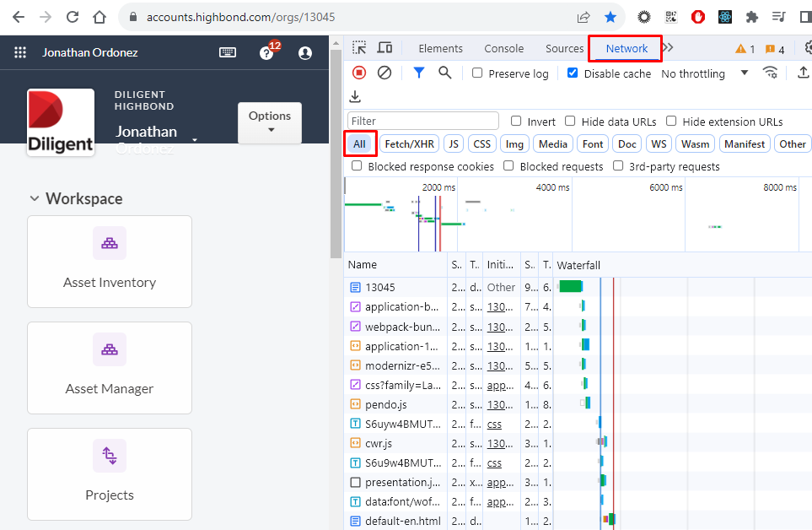Image resolution: width=812 pixels, height=530 pixels.
Task: Open network search magnifier icon
Action: coord(445,73)
